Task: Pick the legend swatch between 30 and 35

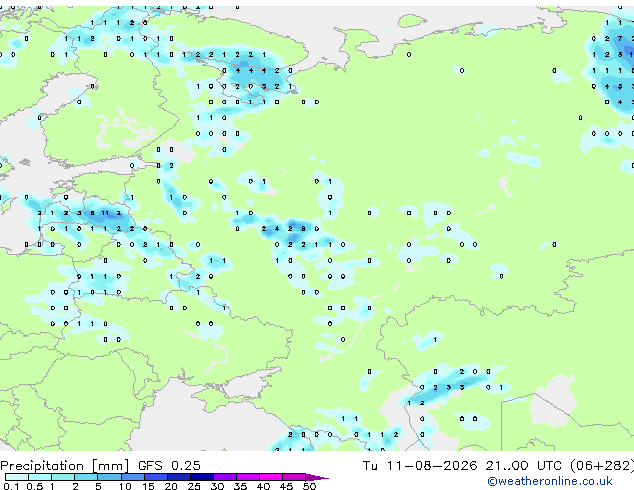Action: tap(225, 477)
